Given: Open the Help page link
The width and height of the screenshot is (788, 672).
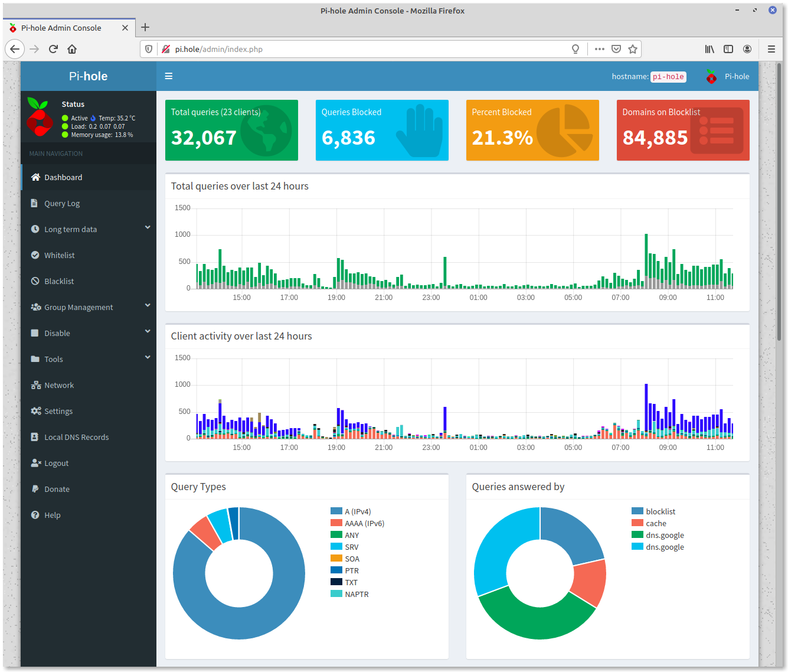Looking at the screenshot, I should (x=53, y=515).
